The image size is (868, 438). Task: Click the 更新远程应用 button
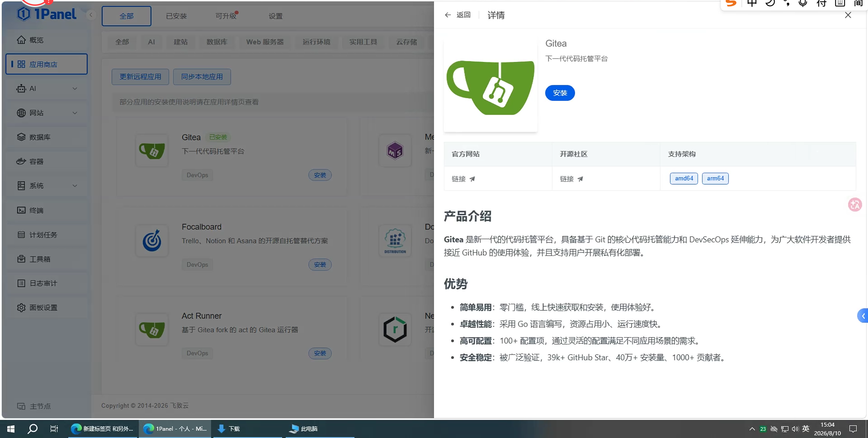click(x=140, y=77)
